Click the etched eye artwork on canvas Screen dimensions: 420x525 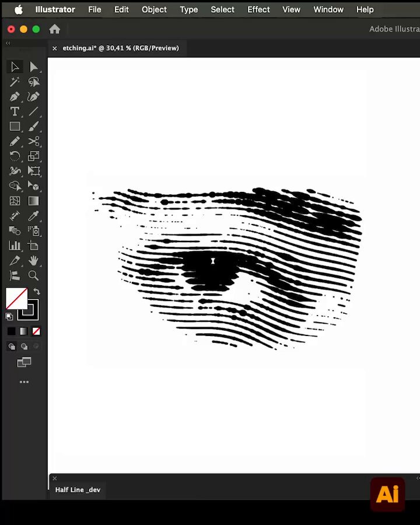click(227, 268)
